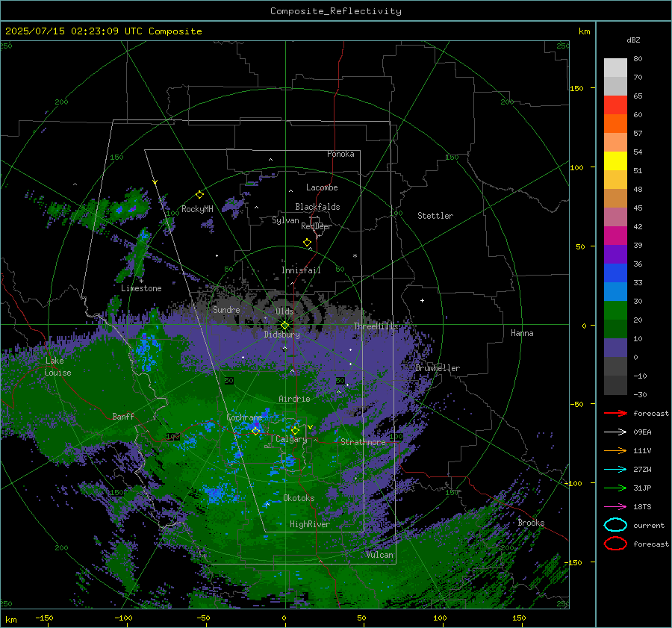Click the light gray top swatch near 80
The height and width of the screenshot is (628, 672).
pos(615,68)
